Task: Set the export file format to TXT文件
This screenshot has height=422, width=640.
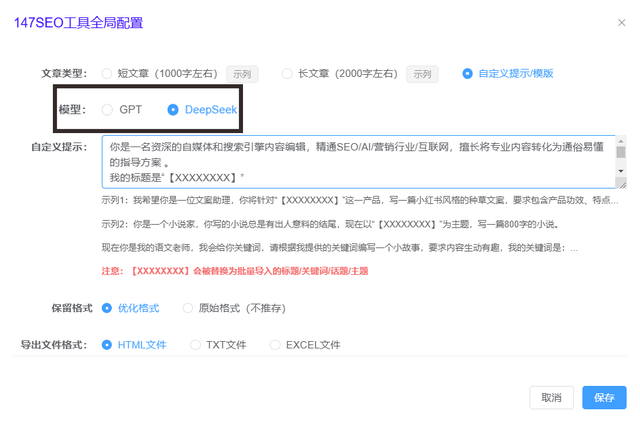Action: [195, 345]
